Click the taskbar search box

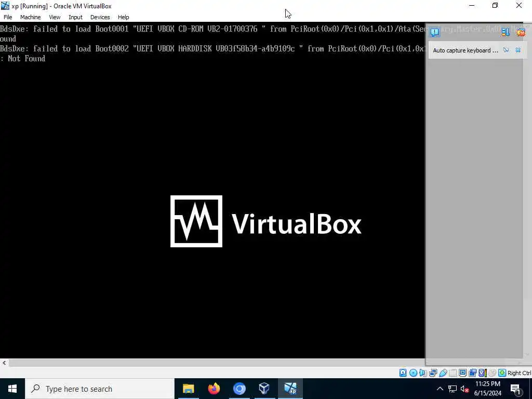click(x=100, y=389)
